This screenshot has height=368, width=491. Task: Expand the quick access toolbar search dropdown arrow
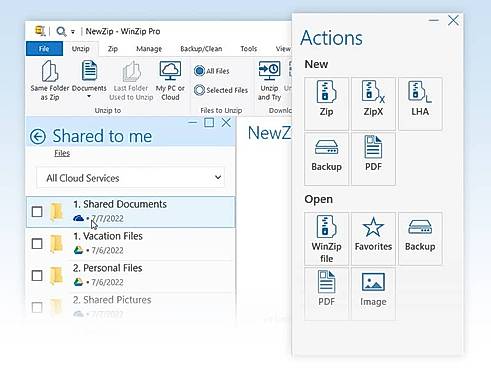73,32
